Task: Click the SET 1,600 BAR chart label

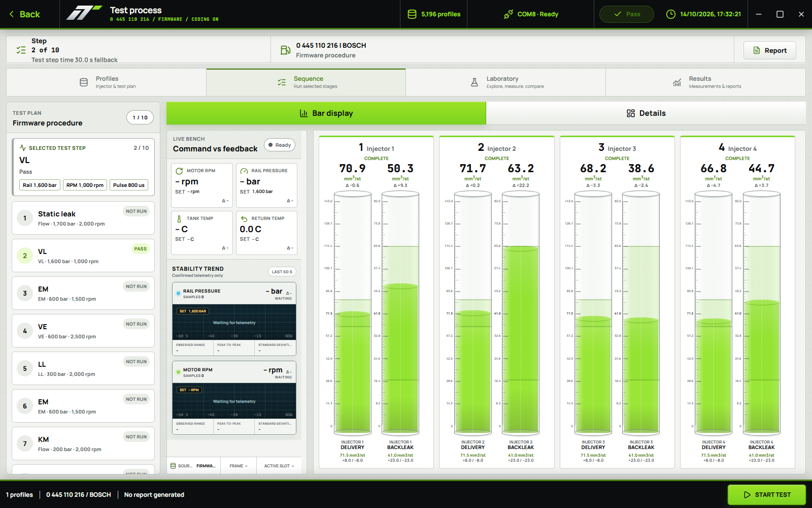Action: pyautogui.click(x=193, y=311)
